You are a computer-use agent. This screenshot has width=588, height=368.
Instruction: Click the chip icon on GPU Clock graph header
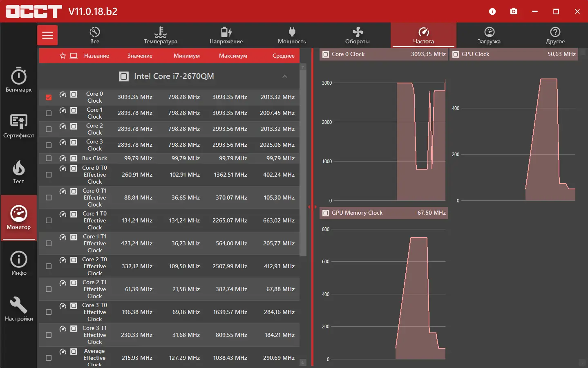tap(456, 54)
